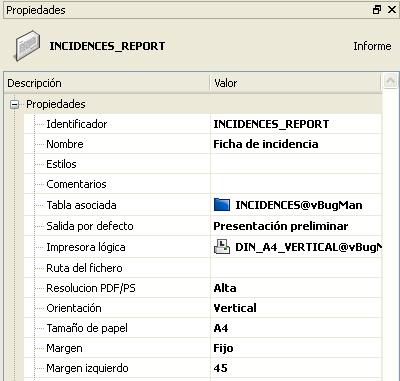Click the Descripción column header
Screen dimensions: 400x381
(107, 83)
